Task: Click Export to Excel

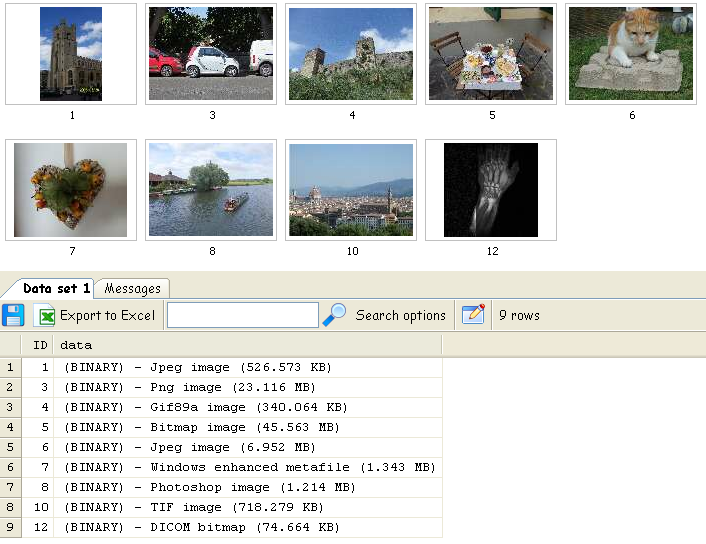Action: pos(108,315)
